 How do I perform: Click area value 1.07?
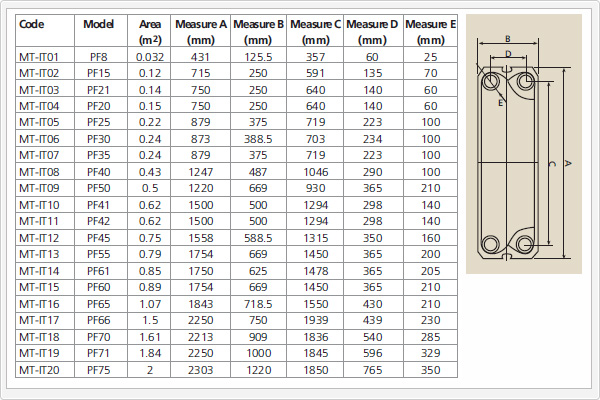[150, 304]
